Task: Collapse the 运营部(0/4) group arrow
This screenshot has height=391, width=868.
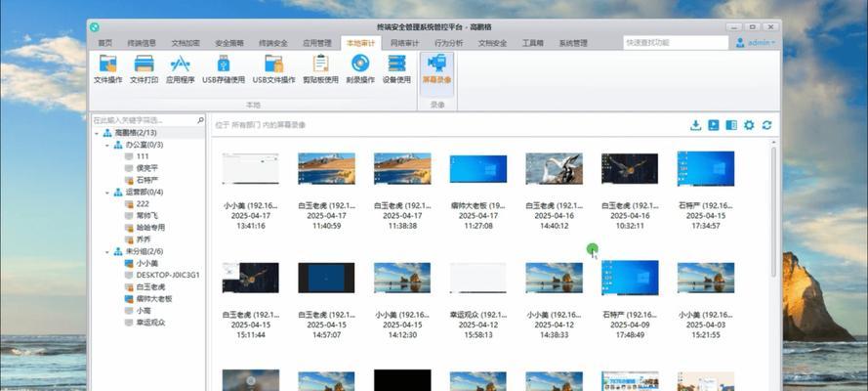Action: tap(107, 193)
